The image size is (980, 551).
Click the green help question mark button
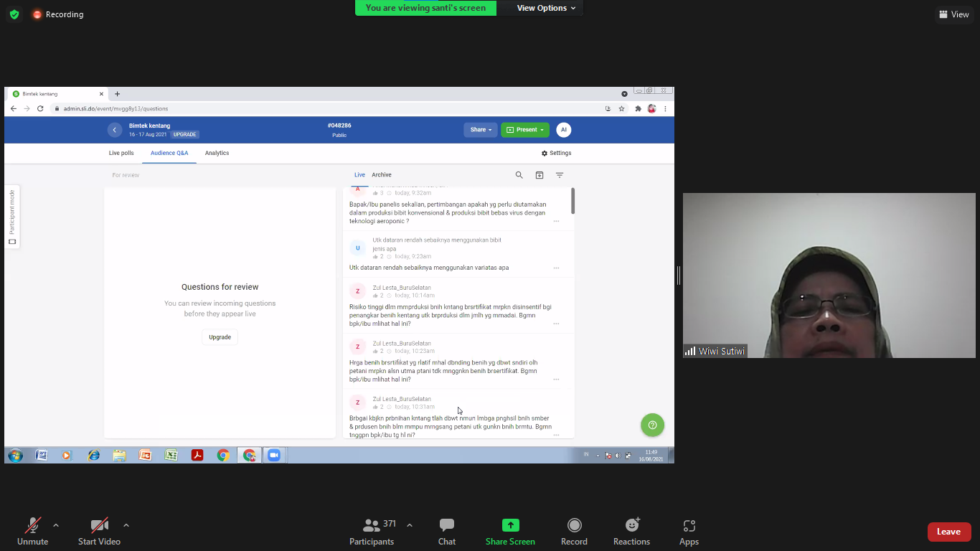coord(652,425)
